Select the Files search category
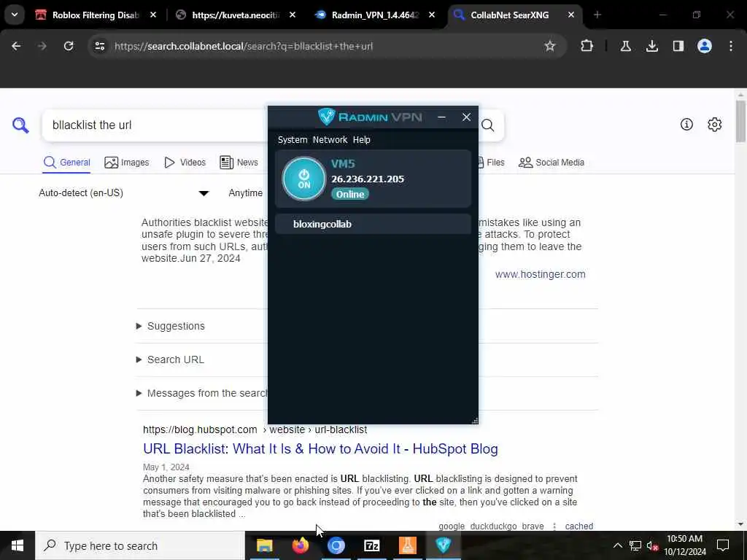 coord(492,163)
